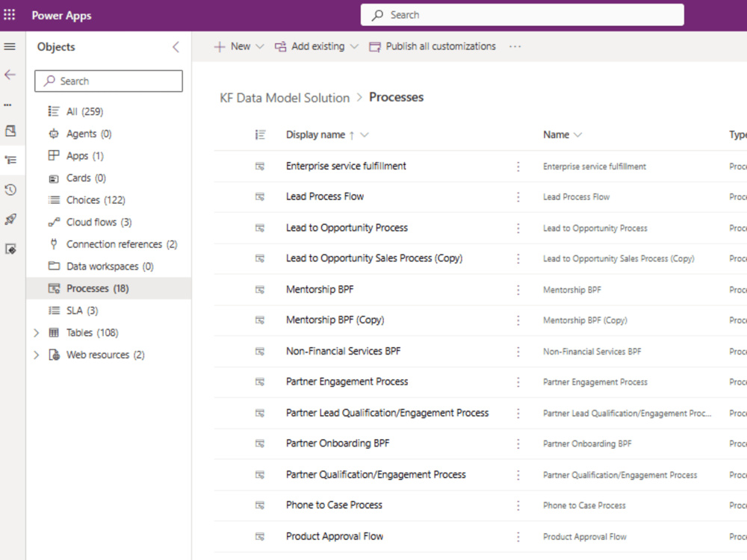Click the Objects pane search field
747x560 pixels.
(x=108, y=81)
